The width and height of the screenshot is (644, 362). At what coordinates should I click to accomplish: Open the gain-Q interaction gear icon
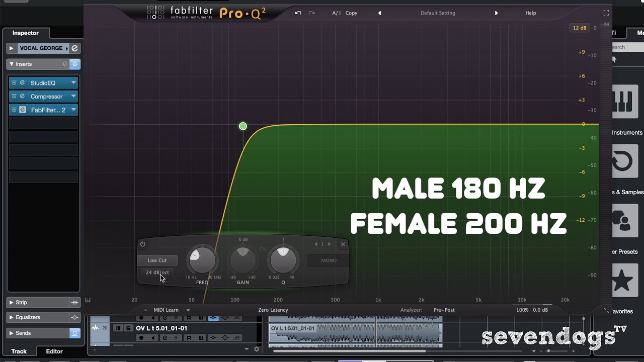point(263,248)
